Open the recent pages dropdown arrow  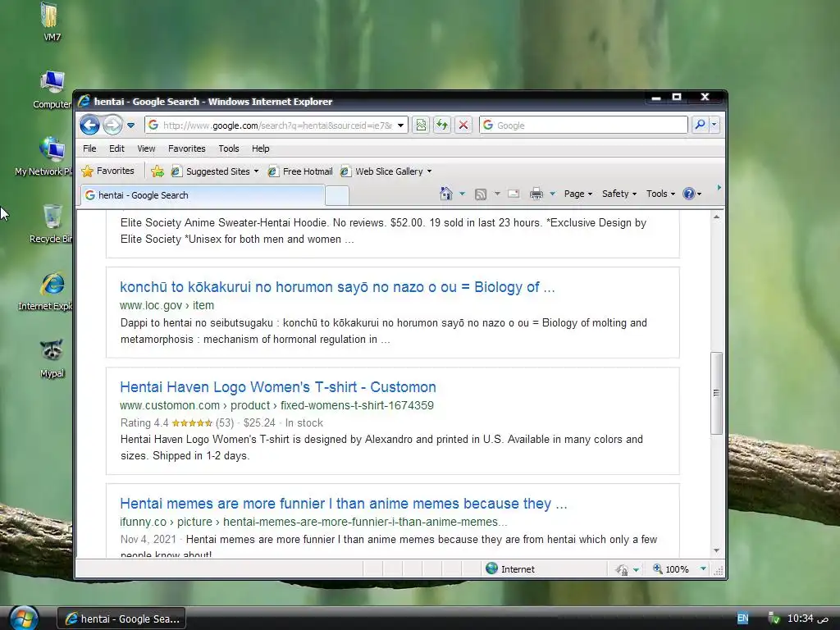pyautogui.click(x=130, y=126)
